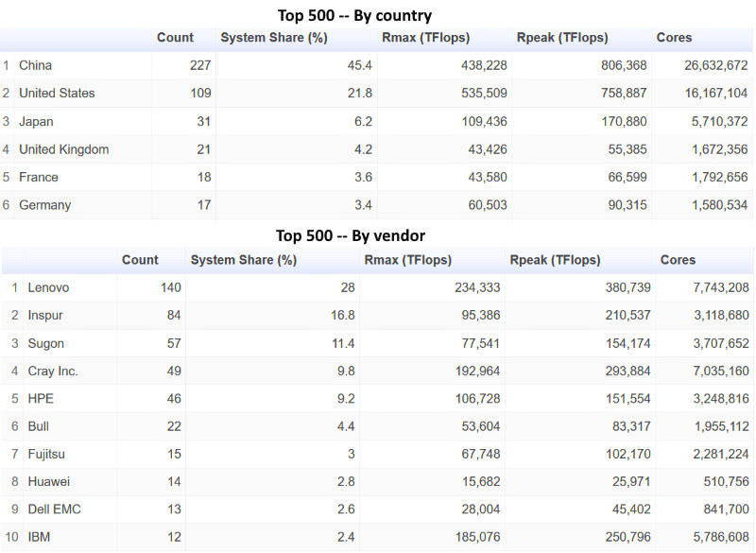Sort country table by Count header
The height and width of the screenshot is (553, 756).
point(175,38)
